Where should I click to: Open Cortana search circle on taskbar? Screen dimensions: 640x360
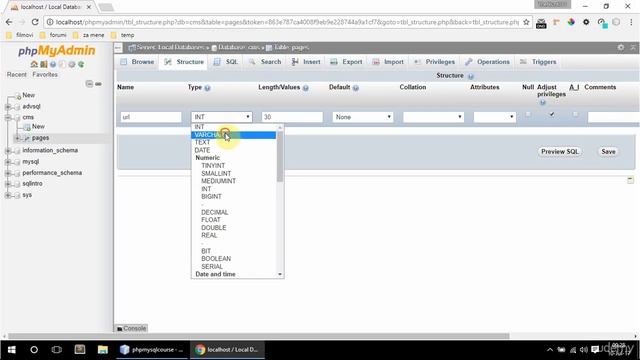click(x=34, y=350)
